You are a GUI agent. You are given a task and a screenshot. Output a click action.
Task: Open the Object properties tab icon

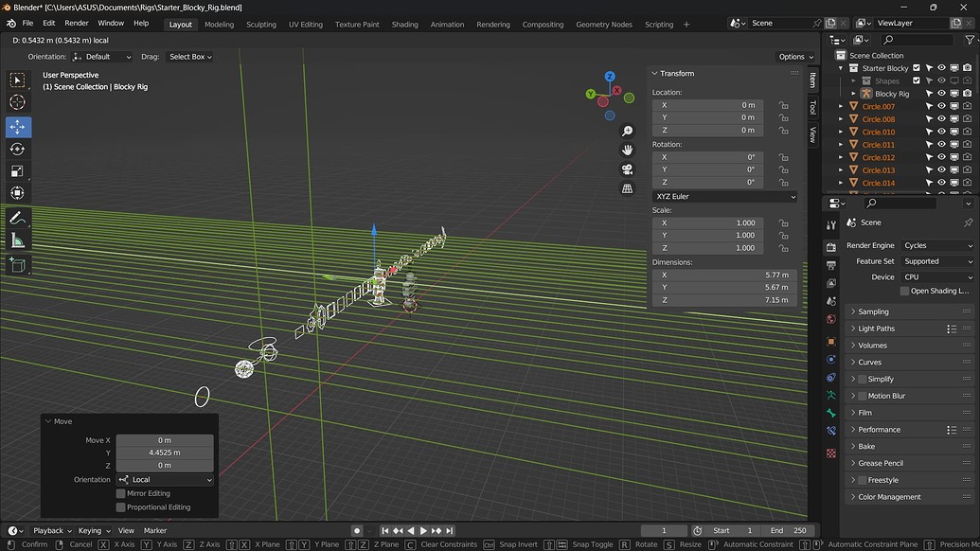[830, 342]
